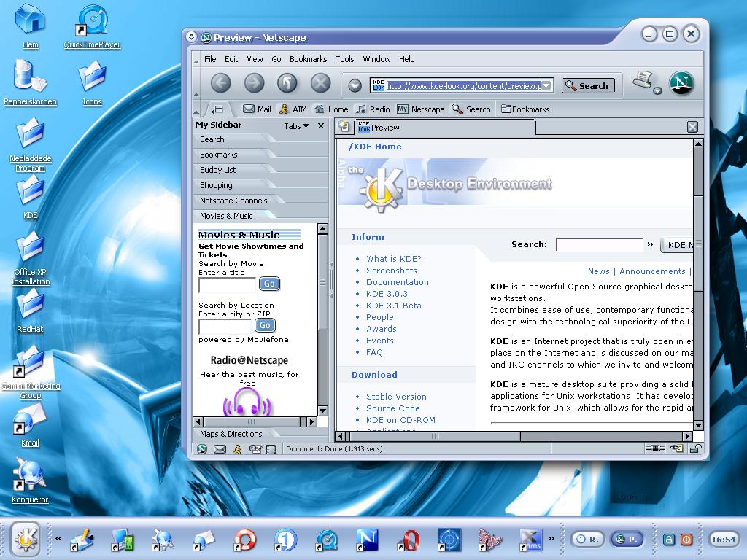
Task: Collapse the personal toolbar grippy
Action: tap(196, 110)
